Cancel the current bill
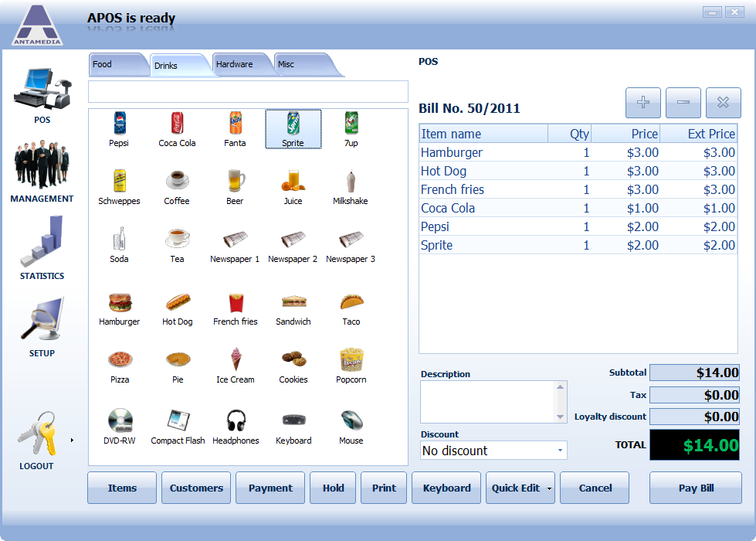The width and height of the screenshot is (756, 541). click(595, 488)
